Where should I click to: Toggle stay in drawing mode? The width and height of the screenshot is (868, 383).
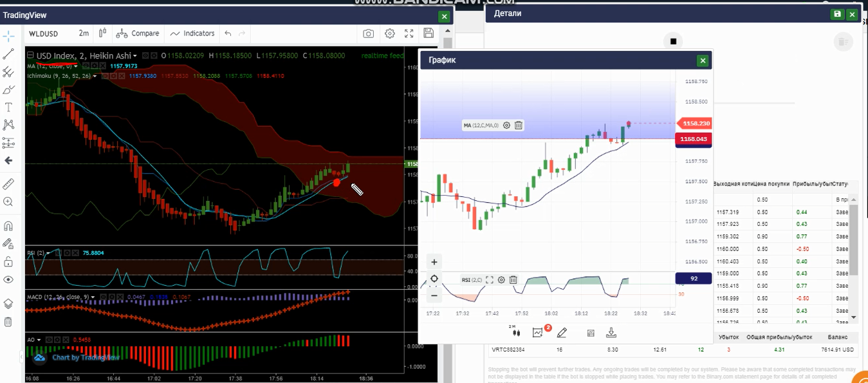click(x=8, y=244)
